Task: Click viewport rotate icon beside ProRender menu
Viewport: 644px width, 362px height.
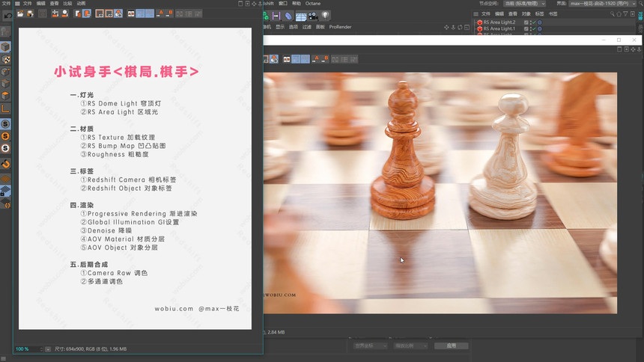Action: tap(460, 27)
